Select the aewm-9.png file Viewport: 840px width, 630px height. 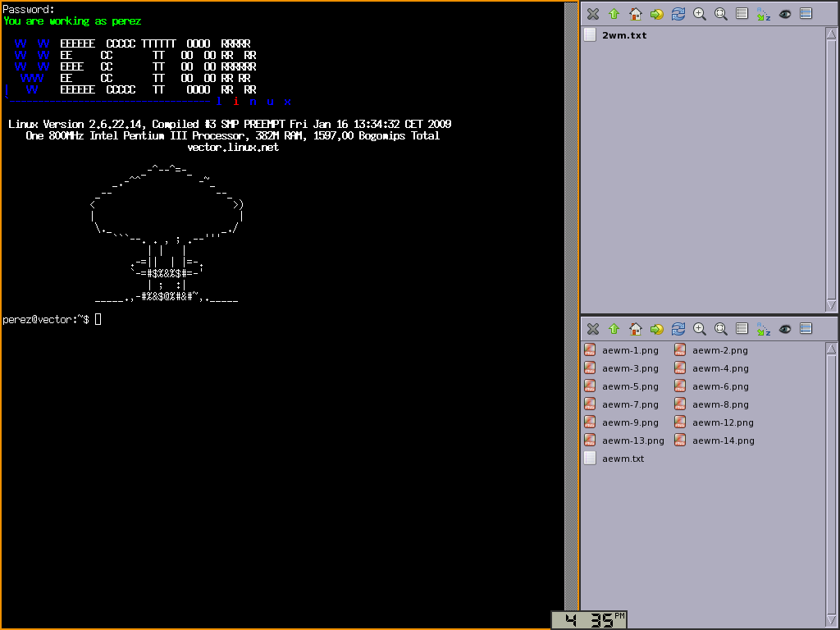point(622,422)
